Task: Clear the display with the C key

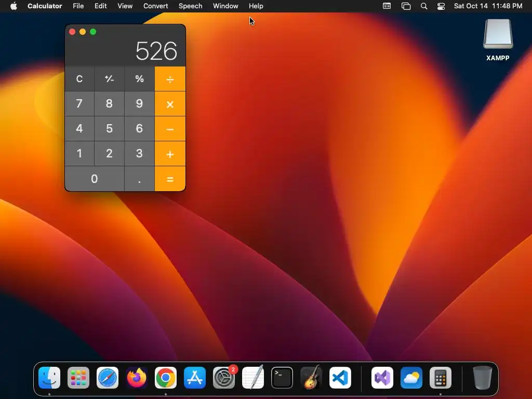Action: [x=79, y=79]
